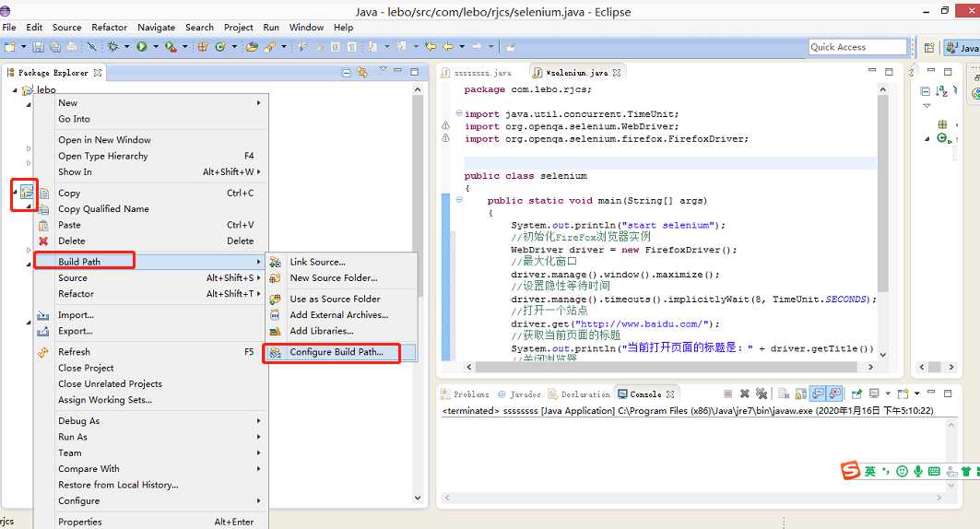Click the Refresh icon in context menu
Viewport: 980px width, 529px height.
pos(42,352)
